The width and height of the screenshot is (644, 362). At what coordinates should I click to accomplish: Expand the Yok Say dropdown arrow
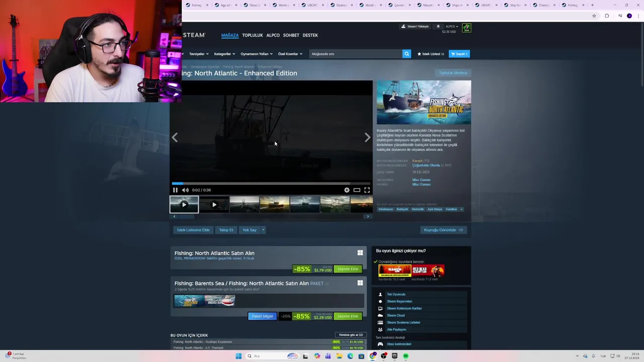263,230
